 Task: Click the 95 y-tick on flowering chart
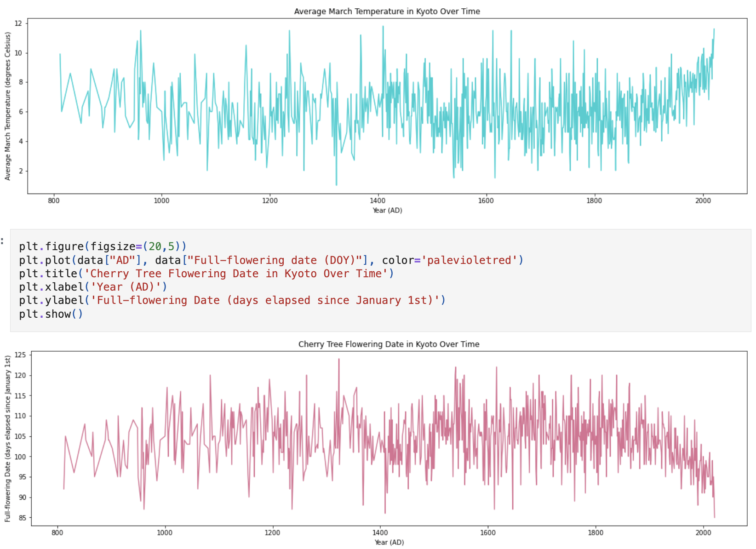coord(22,477)
